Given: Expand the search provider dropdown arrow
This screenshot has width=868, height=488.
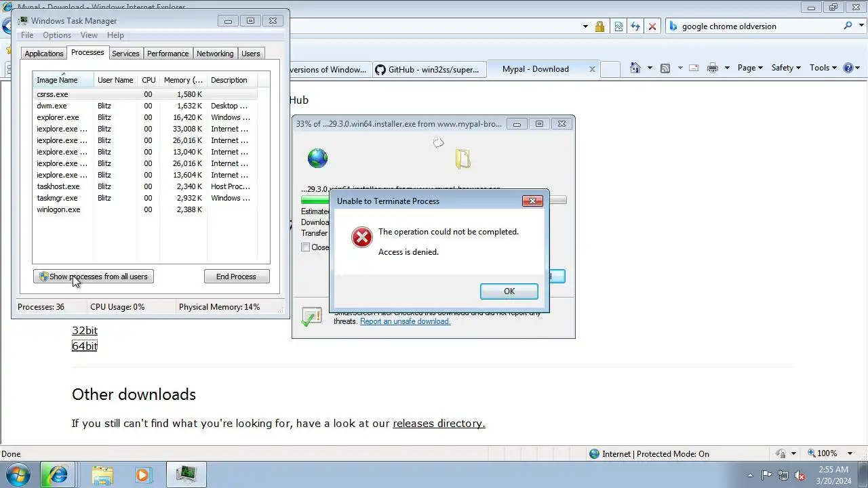Looking at the screenshot, I should [860, 26].
